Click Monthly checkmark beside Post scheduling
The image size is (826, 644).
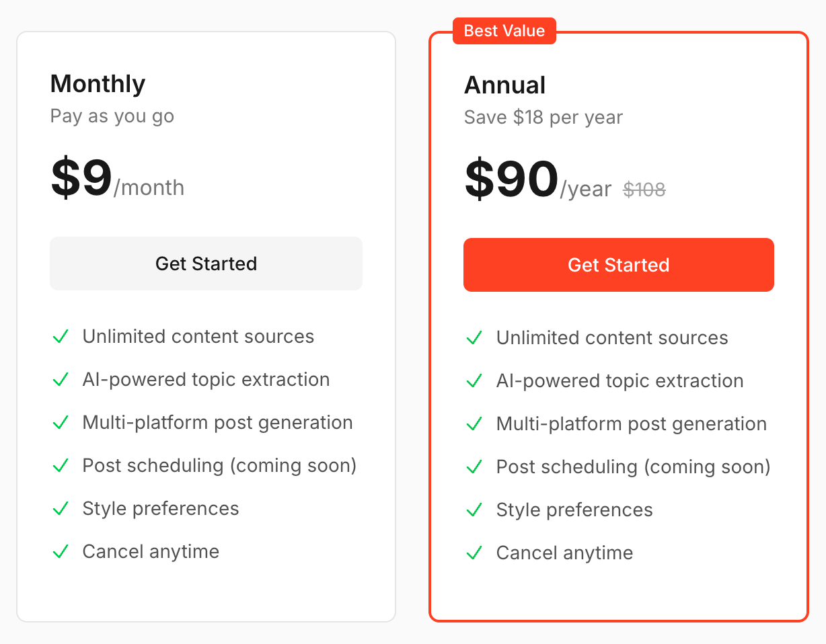(61, 465)
